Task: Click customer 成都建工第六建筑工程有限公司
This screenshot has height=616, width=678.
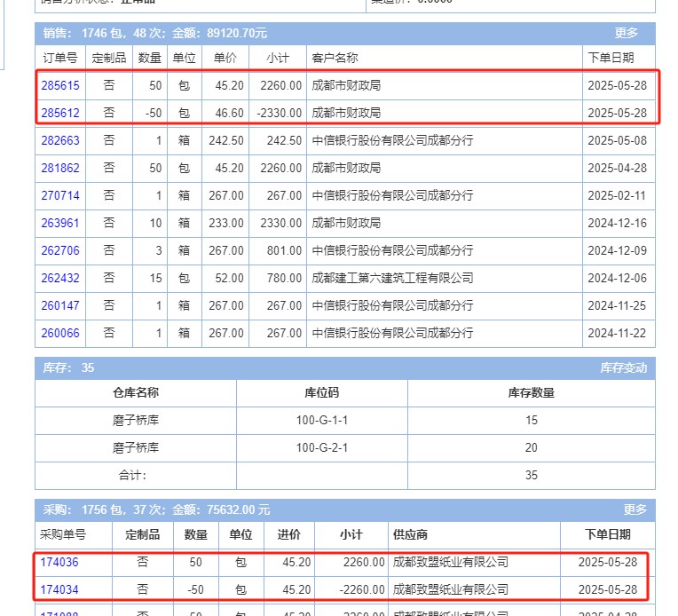Action: tap(392, 278)
